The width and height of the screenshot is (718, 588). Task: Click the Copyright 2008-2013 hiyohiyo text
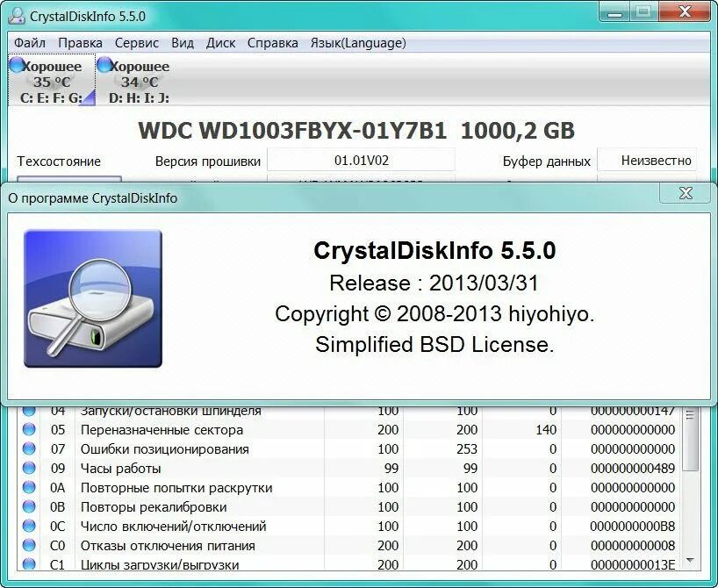click(434, 313)
